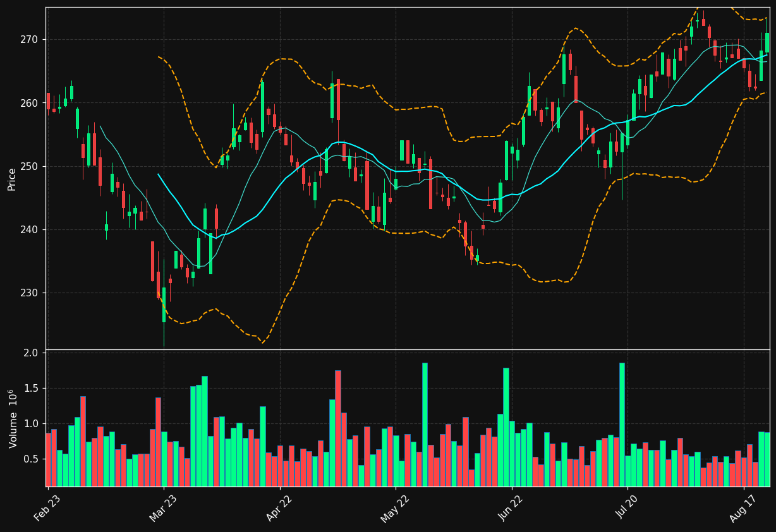Click the last green candlestick at the right edge
776x532 pixels.
point(767,42)
